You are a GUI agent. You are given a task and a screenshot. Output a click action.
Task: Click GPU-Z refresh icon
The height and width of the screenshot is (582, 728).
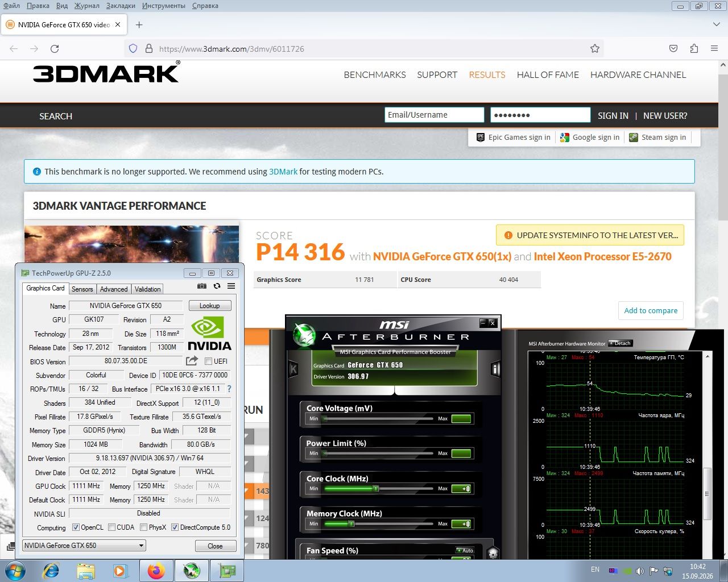pos(217,286)
